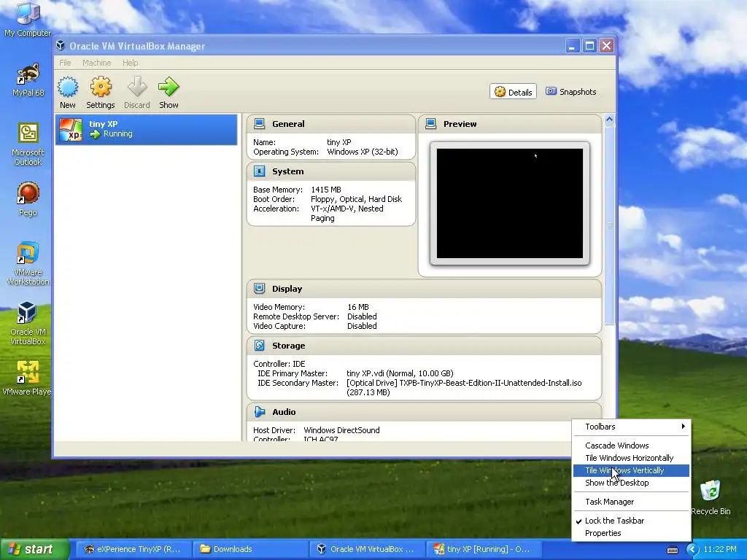Click the Storage section header
Screen dimensions: 747x560
click(x=424, y=346)
